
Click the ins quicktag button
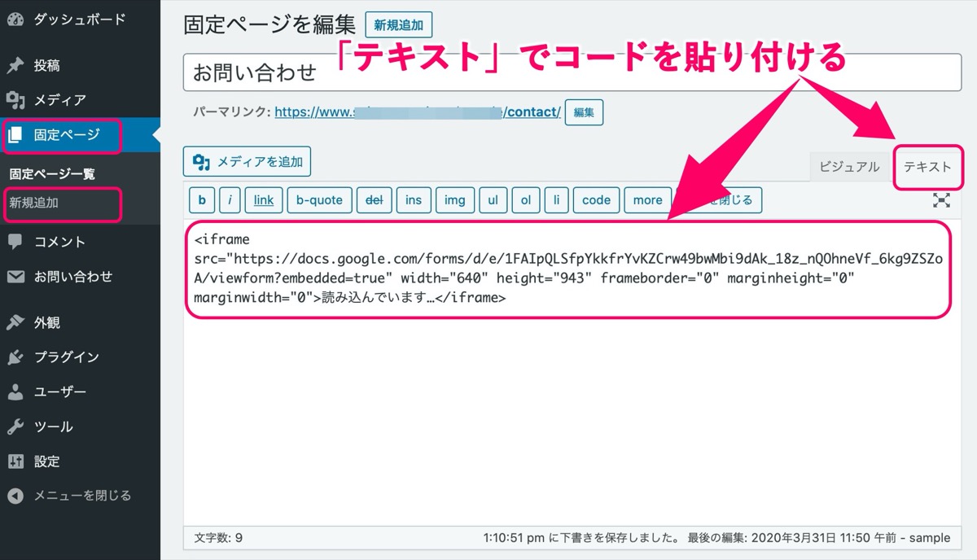[414, 200]
